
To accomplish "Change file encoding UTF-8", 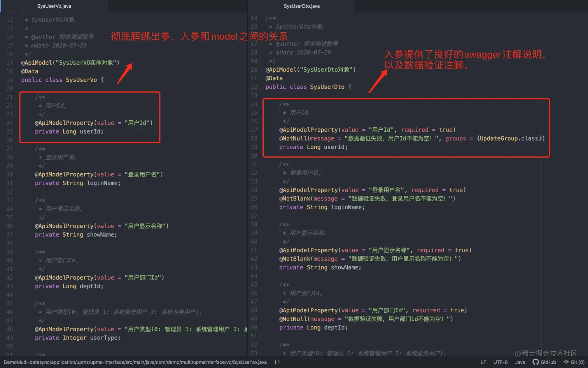I will coord(500,362).
